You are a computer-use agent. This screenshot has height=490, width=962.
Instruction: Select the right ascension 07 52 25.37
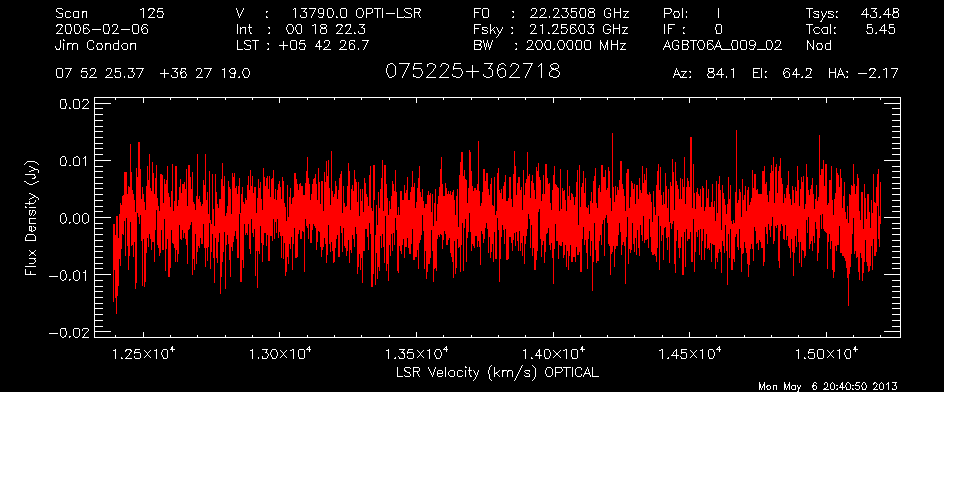(x=99, y=74)
